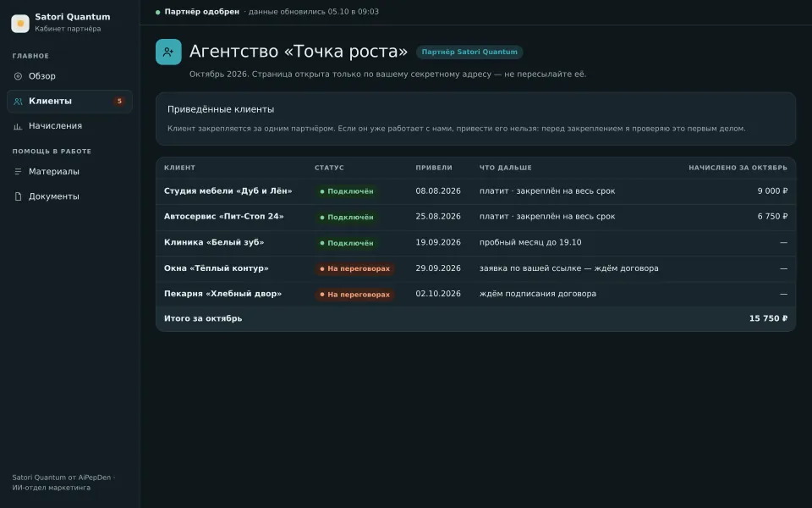
Task: Click the ЧТО ДАЛЬШЕ column header
Action: (506, 168)
